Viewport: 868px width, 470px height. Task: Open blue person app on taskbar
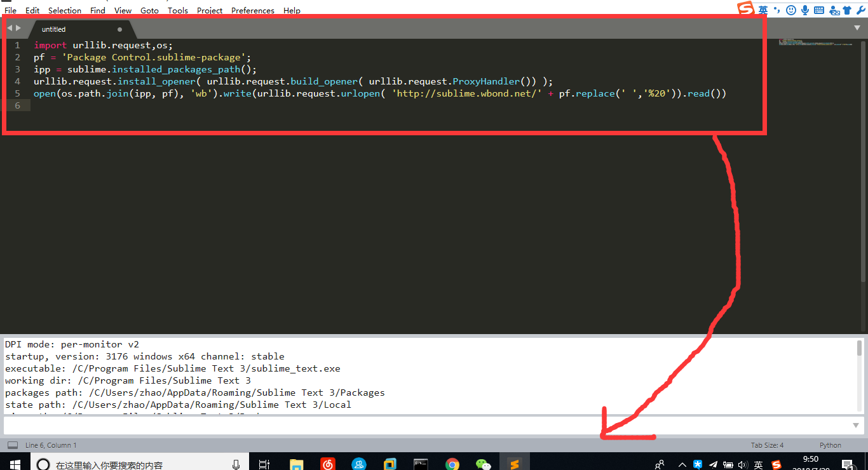[358, 464]
